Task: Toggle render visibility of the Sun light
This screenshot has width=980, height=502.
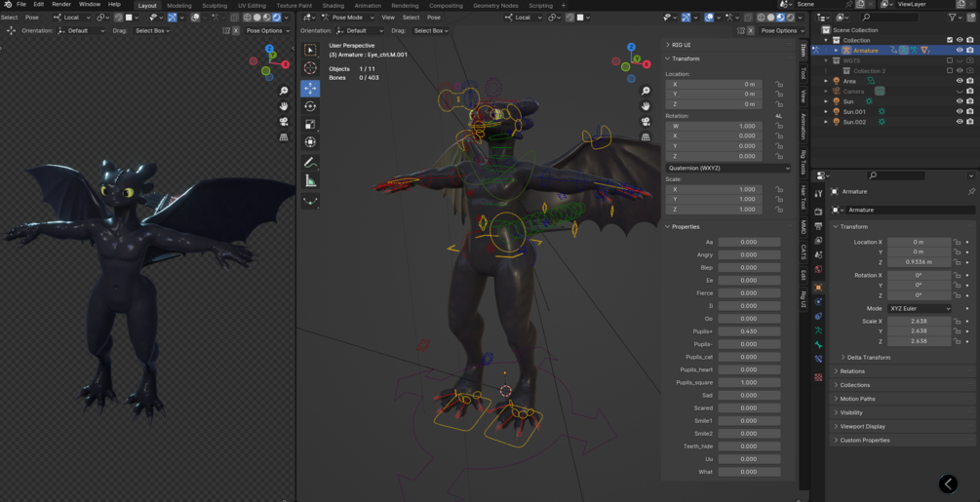Action: (x=970, y=101)
